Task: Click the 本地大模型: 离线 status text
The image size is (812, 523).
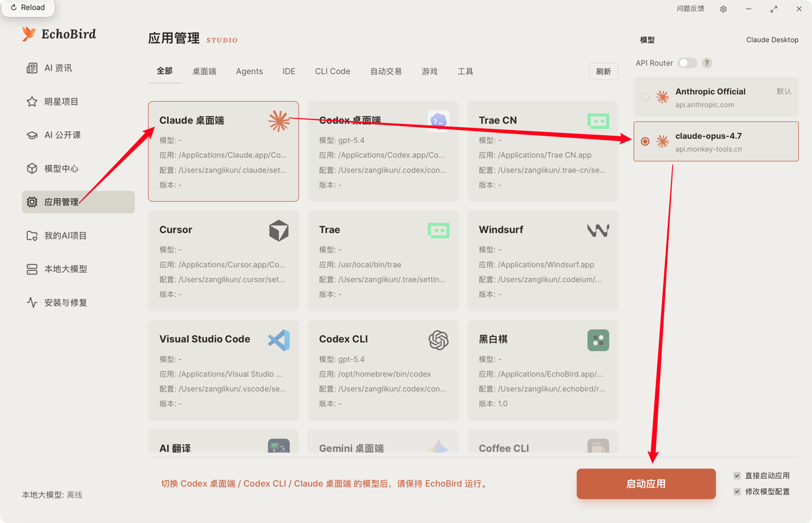Action: pyautogui.click(x=52, y=495)
